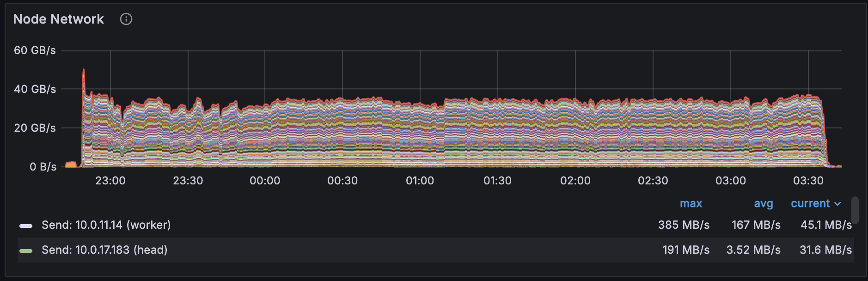The image size is (868, 281).
Task: Click the 03:00 time axis label
Action: (731, 181)
